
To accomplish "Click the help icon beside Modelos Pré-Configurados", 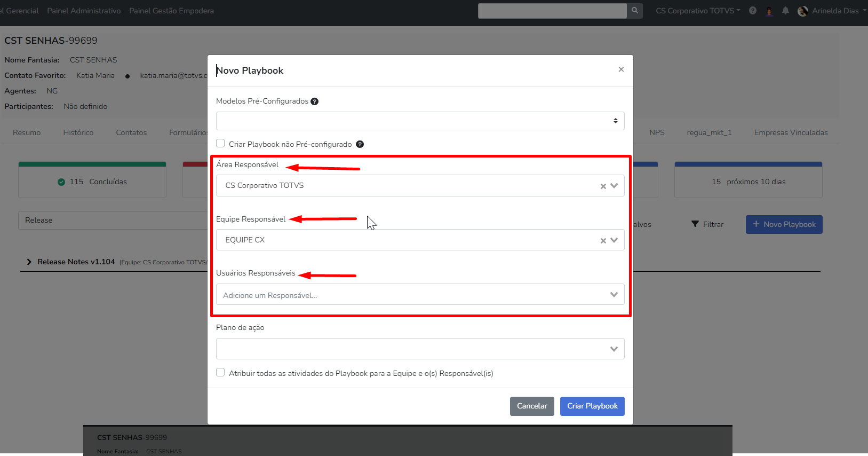I will [315, 101].
